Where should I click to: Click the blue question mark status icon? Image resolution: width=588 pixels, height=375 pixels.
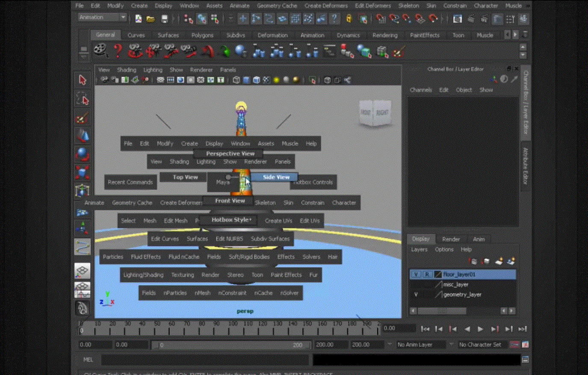334,19
